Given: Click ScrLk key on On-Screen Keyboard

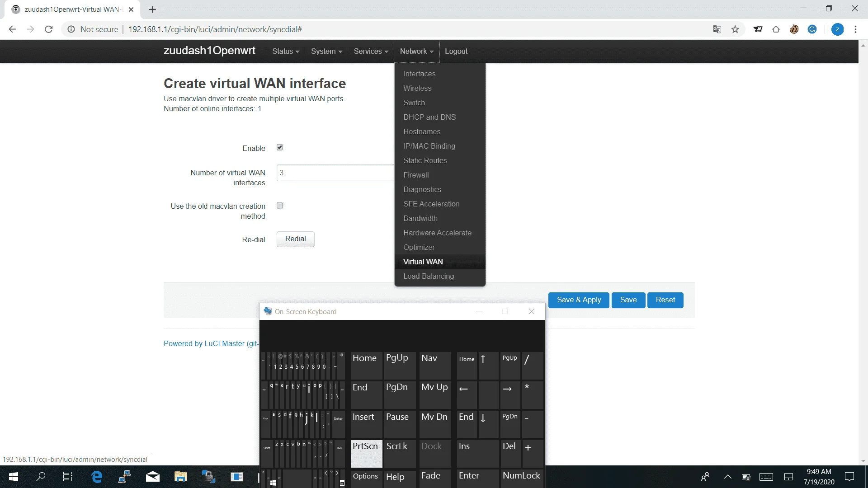Looking at the screenshot, I should (400, 454).
